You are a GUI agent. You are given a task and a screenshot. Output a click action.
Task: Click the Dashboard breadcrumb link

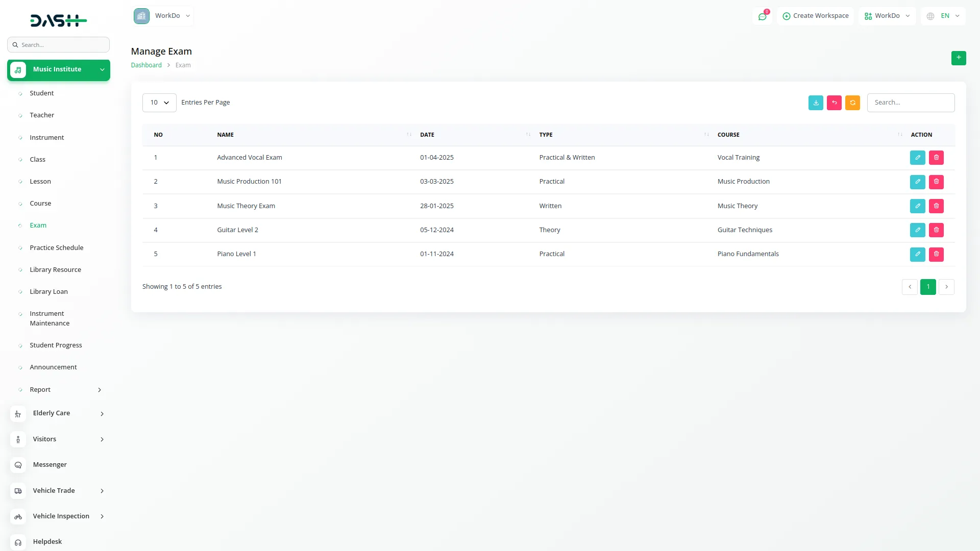point(146,65)
